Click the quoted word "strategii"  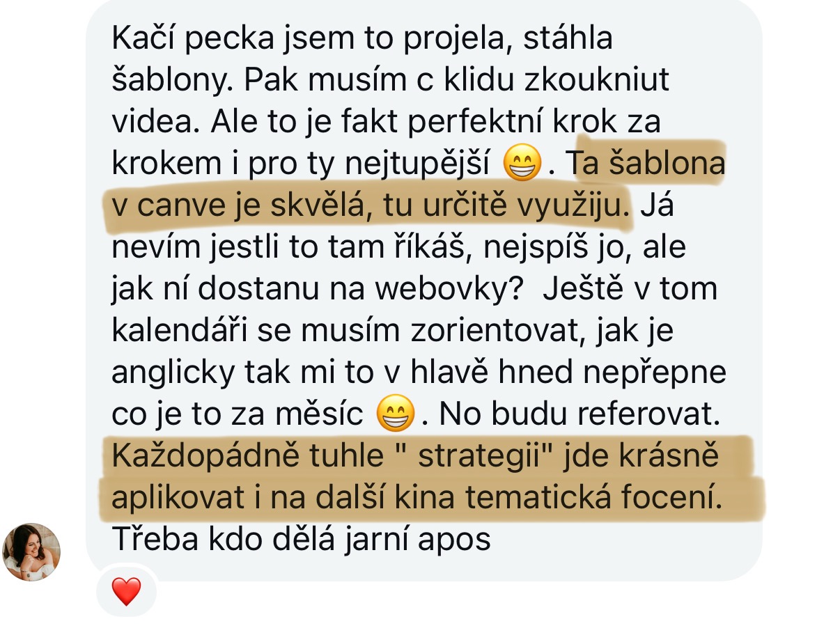click(475, 457)
